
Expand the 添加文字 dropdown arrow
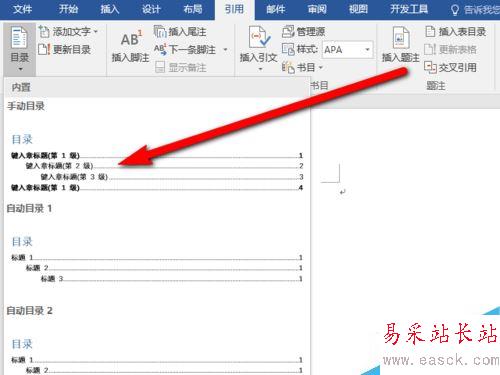click(96, 32)
